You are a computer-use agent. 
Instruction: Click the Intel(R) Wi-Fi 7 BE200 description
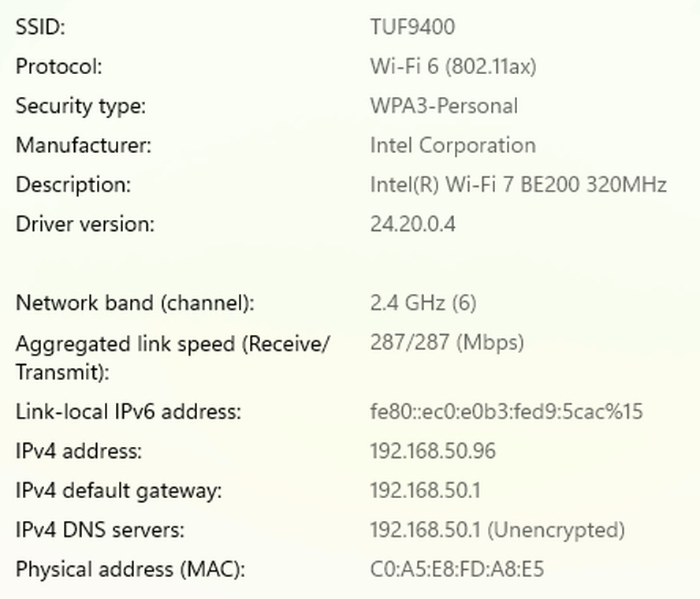pos(519,184)
